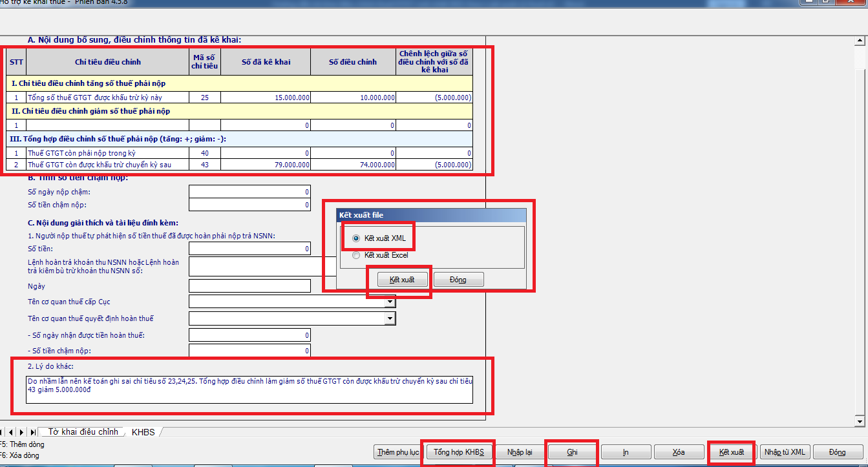The width and height of the screenshot is (868, 467).
Task: Go to last sheet tab arrow
Action: (x=32, y=431)
